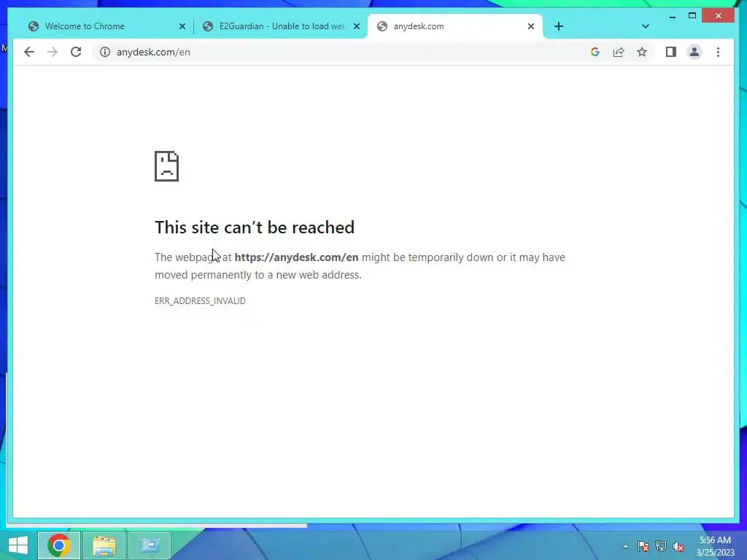Maximize the Chrome window
Viewport: 747px width, 560px height.
tap(692, 16)
